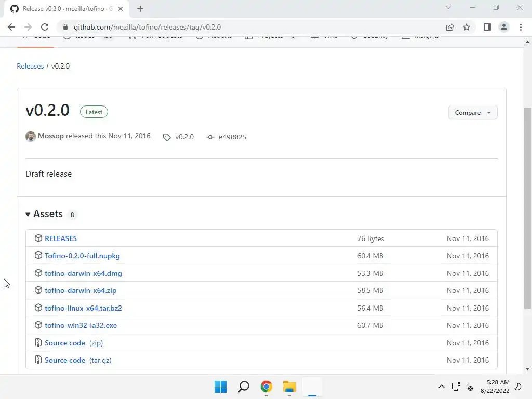Viewport: 532px width, 399px height.
Task: Download the RELEASES asset file
Action: 61,238
